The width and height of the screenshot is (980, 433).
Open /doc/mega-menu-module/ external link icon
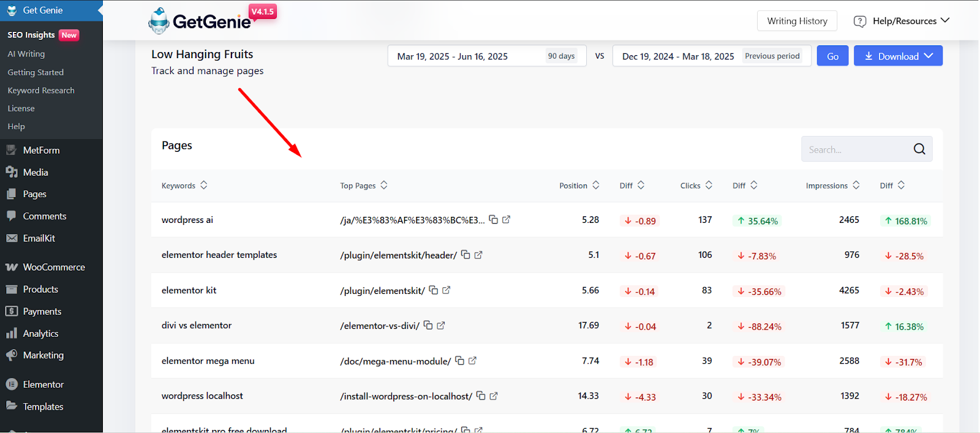[x=472, y=361]
